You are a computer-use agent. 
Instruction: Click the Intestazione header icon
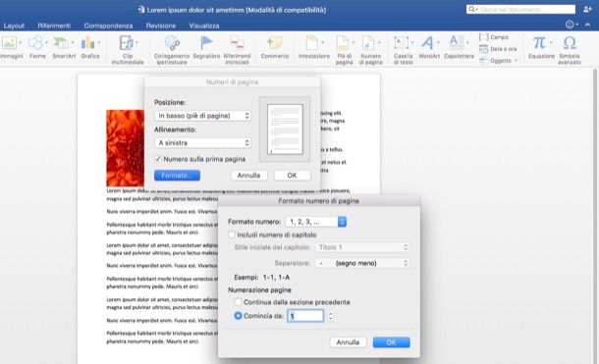tap(311, 43)
